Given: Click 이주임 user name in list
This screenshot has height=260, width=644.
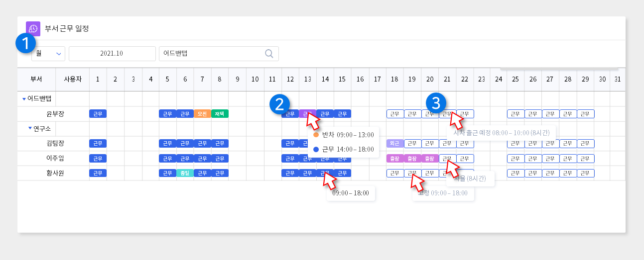Looking at the screenshot, I should (x=55, y=159).
